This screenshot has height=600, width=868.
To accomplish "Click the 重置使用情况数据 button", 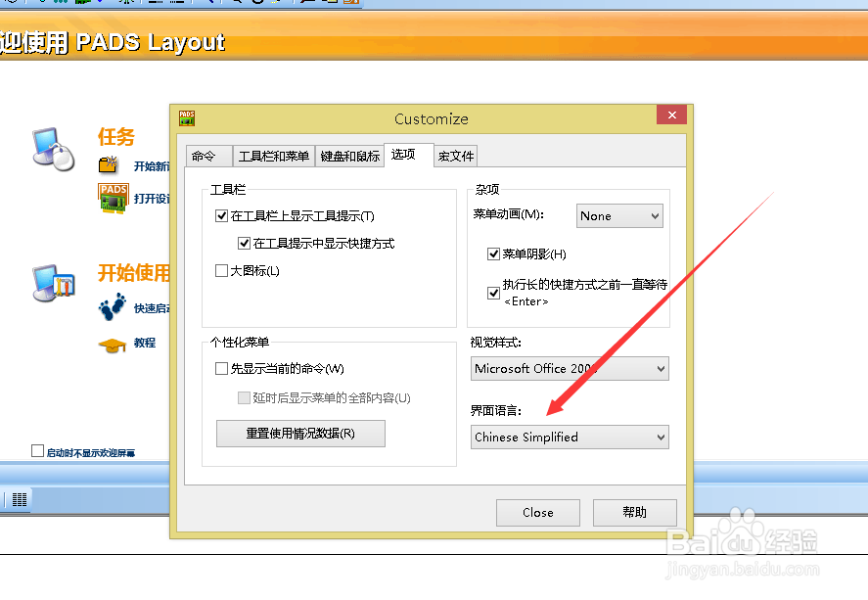I will point(300,434).
